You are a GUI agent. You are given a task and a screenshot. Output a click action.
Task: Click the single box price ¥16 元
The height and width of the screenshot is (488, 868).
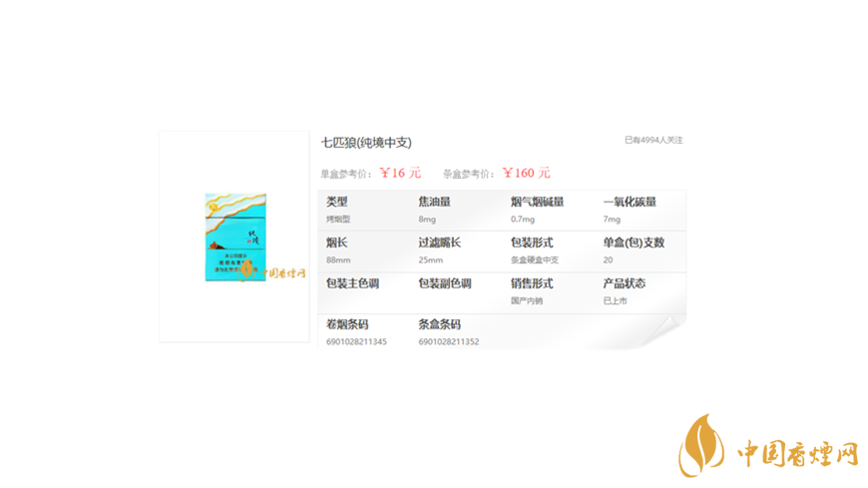[400, 173]
